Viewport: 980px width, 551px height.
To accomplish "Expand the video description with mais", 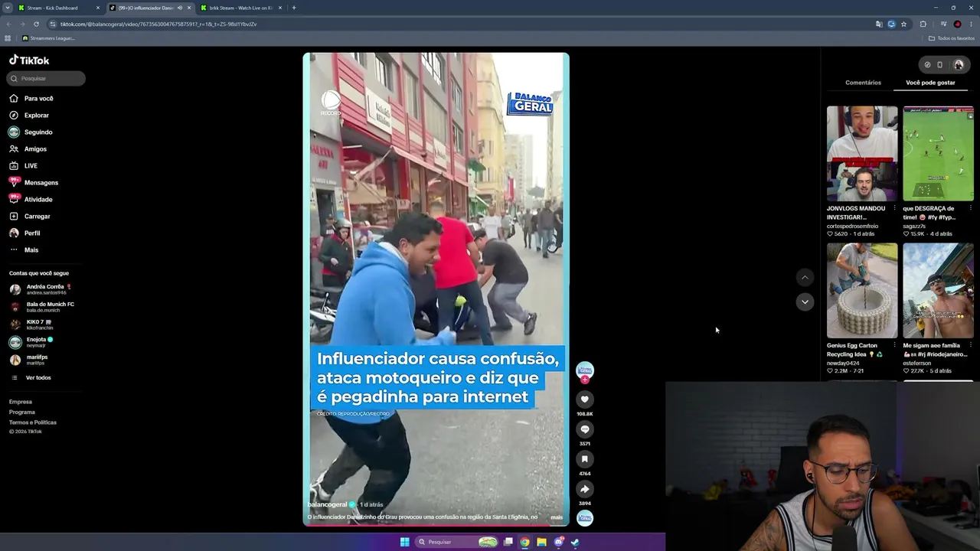I will (x=557, y=517).
